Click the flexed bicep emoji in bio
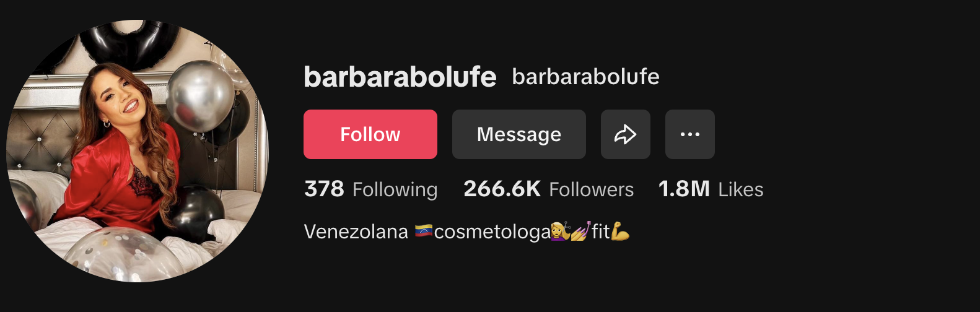The width and height of the screenshot is (980, 312). point(620,232)
